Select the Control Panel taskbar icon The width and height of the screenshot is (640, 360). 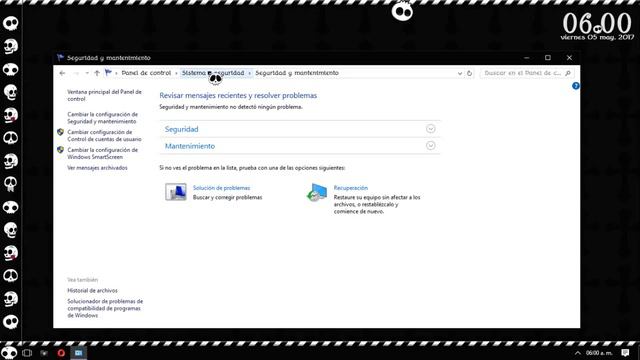point(78,353)
